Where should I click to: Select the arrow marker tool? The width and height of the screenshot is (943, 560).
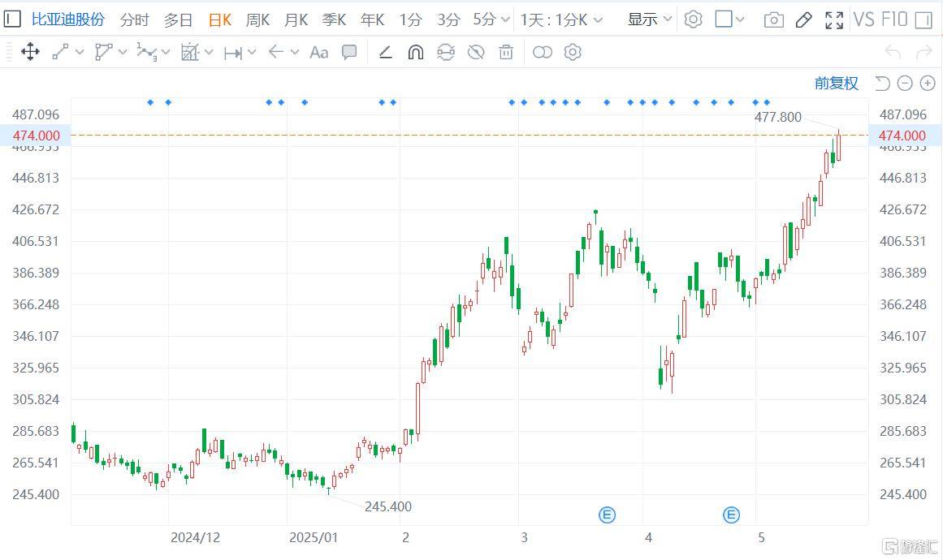click(276, 52)
